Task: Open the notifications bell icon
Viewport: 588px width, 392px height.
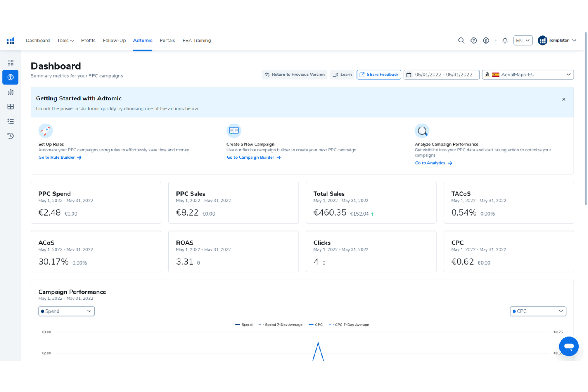Action: coord(505,41)
